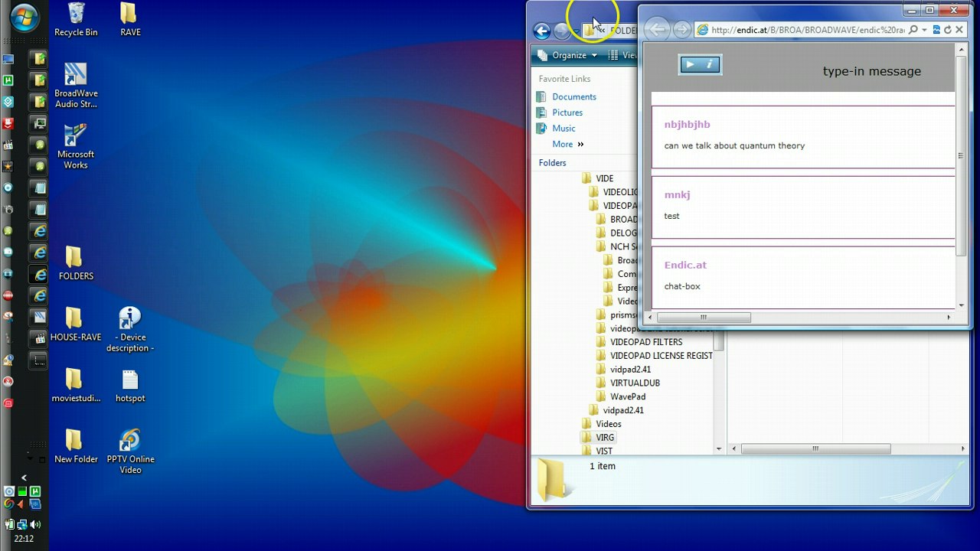Screen dimensions: 980x551
Task: Show hidden tray icons arrow
Action: point(24,478)
